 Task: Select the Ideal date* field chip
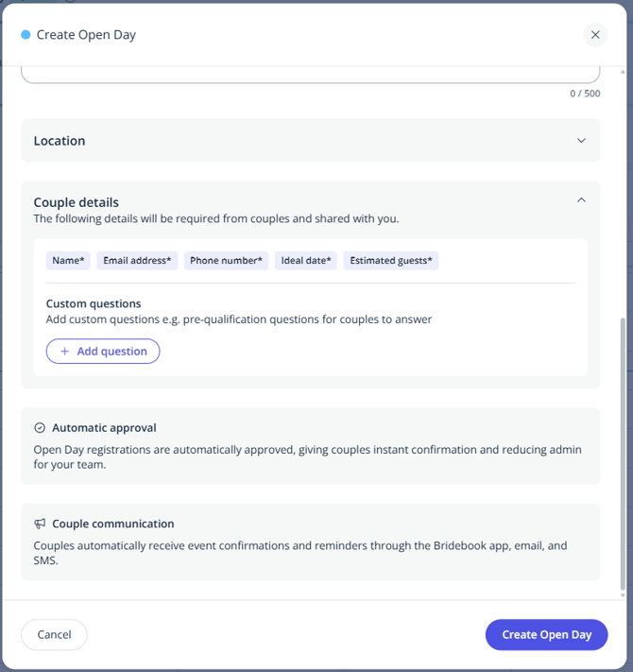(306, 261)
